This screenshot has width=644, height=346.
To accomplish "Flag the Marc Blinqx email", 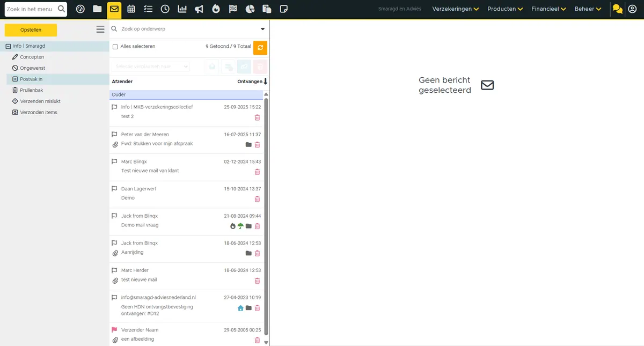I will [114, 161].
